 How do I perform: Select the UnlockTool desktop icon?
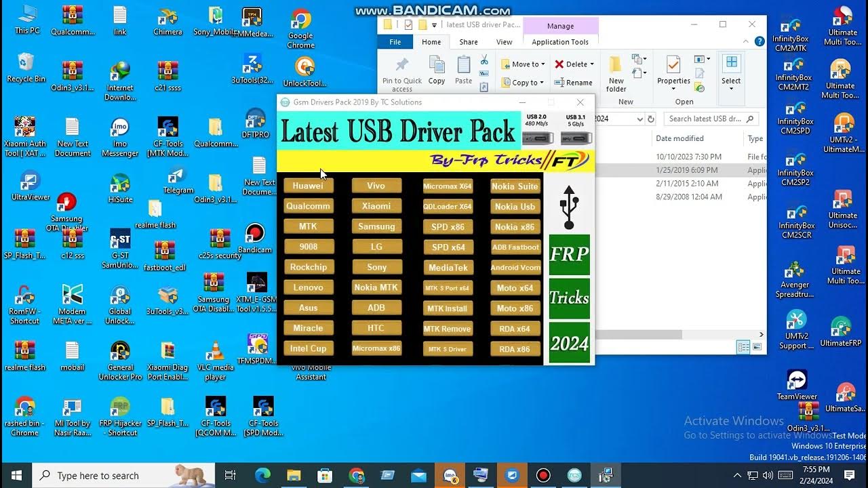(x=304, y=73)
